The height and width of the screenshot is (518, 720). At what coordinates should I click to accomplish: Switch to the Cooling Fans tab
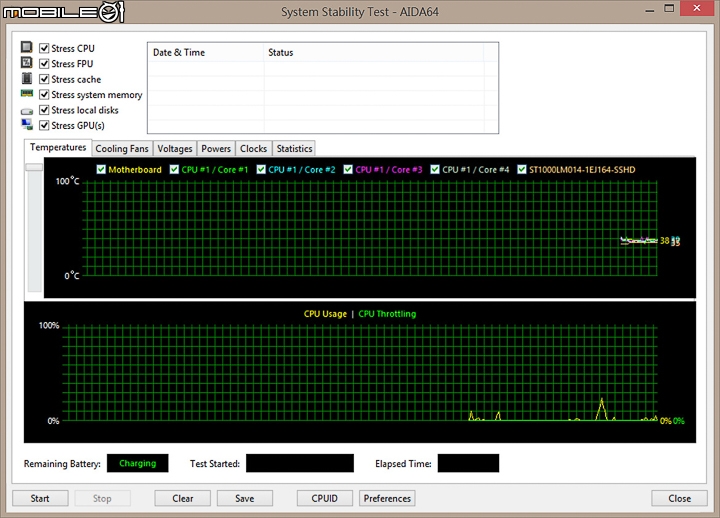click(x=122, y=149)
